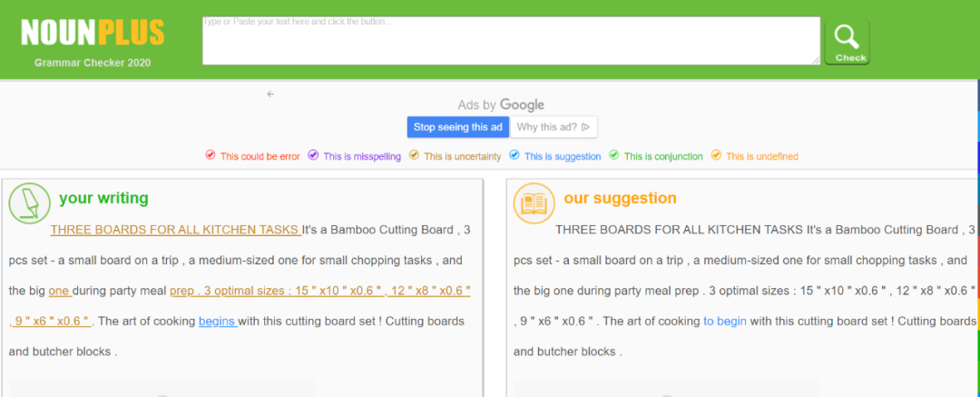Click the underlined word 'begins' in your writing
Image resolution: width=980 pixels, height=397 pixels.
click(218, 322)
